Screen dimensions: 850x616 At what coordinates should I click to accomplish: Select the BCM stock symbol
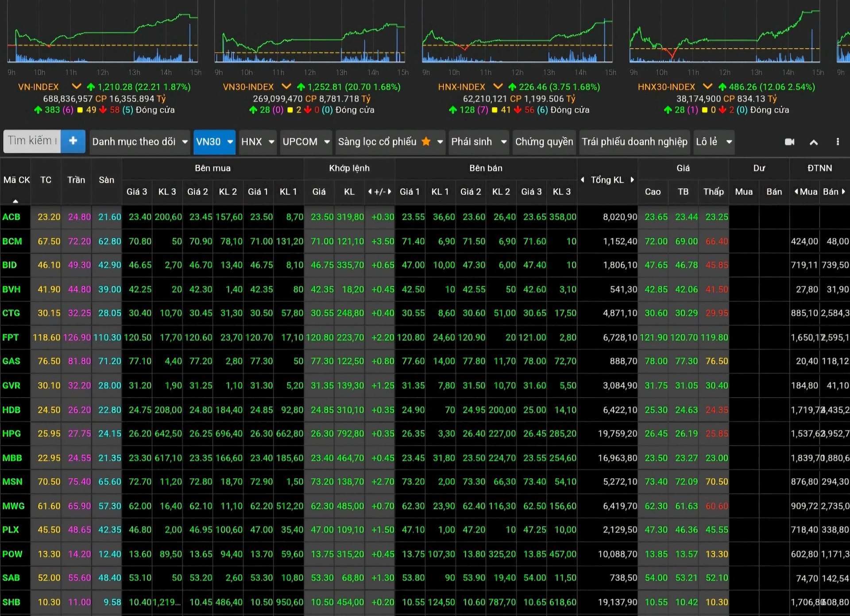[x=12, y=241]
